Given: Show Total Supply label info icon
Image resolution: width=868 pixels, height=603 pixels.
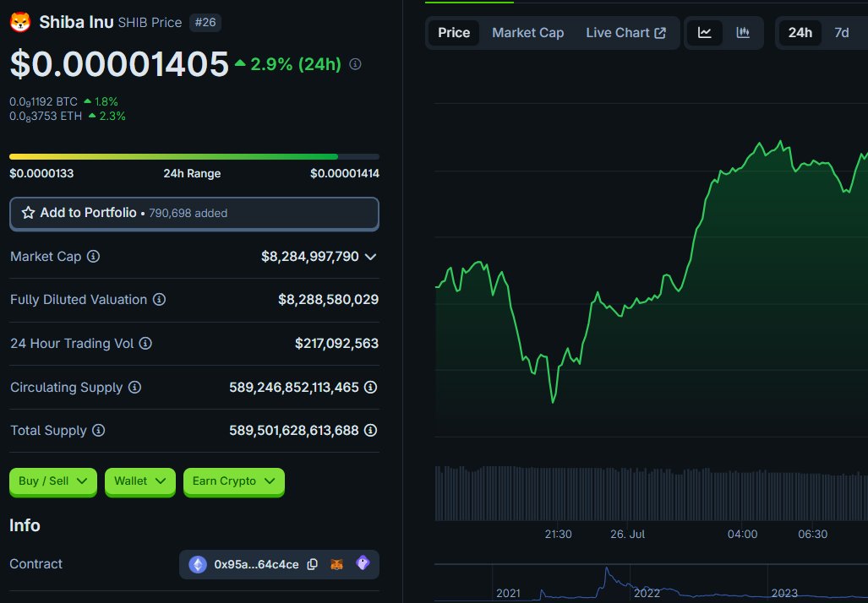Looking at the screenshot, I should (99, 430).
